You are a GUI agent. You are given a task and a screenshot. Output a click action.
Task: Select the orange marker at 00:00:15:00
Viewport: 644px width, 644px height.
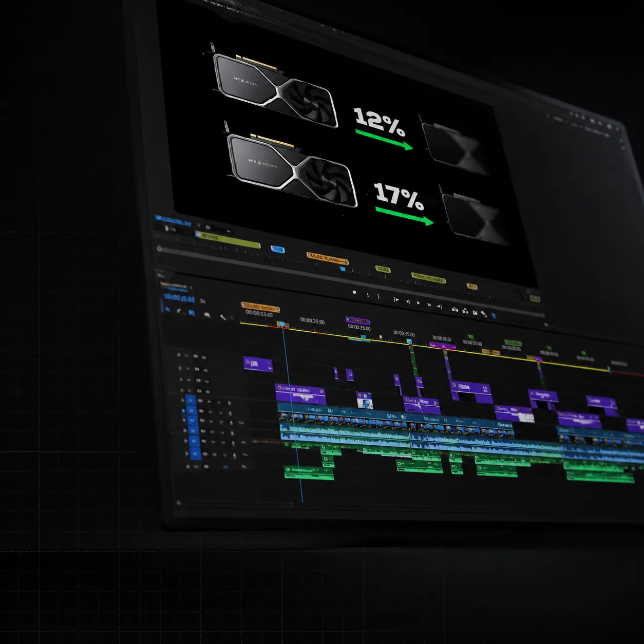coord(260,307)
